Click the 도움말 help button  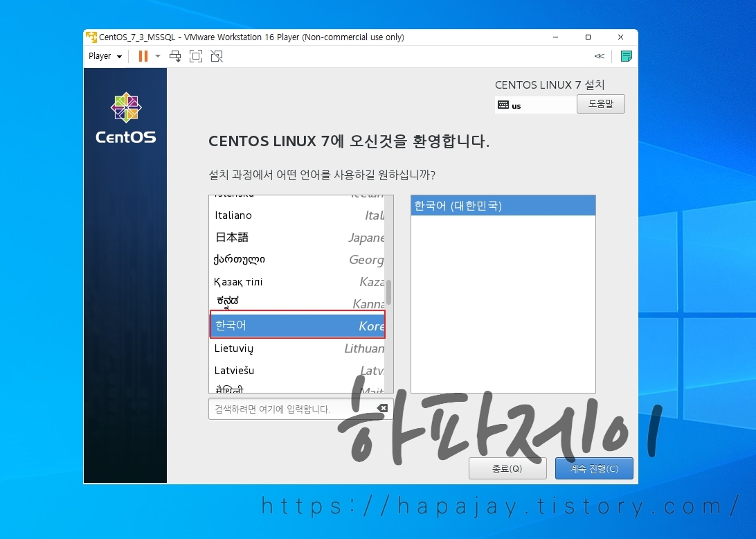point(601,104)
